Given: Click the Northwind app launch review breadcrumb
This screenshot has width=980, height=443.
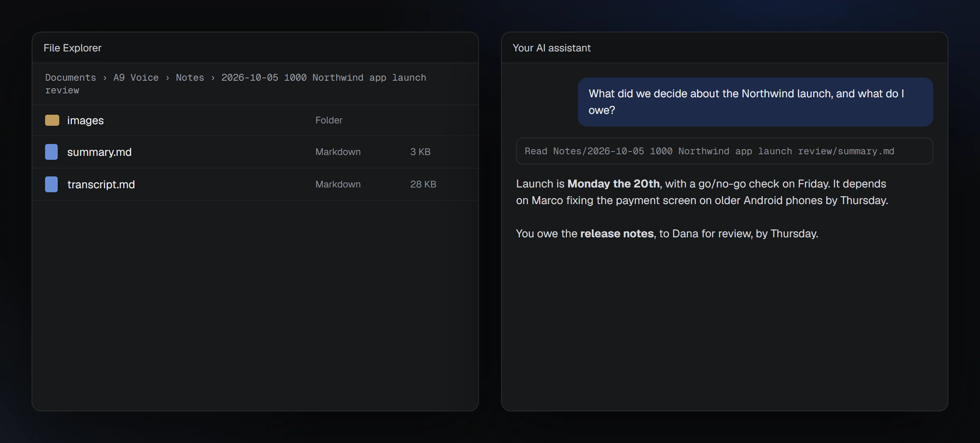Looking at the screenshot, I should coord(236,84).
